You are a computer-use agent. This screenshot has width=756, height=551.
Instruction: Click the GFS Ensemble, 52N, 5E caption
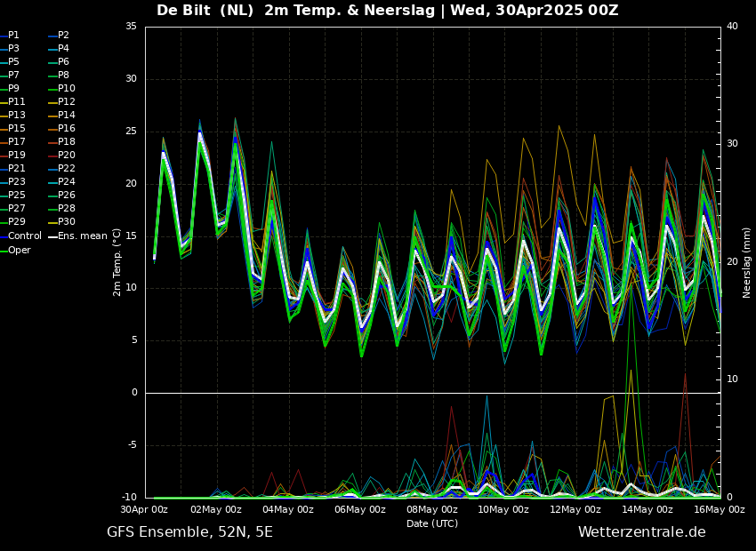coord(189,532)
